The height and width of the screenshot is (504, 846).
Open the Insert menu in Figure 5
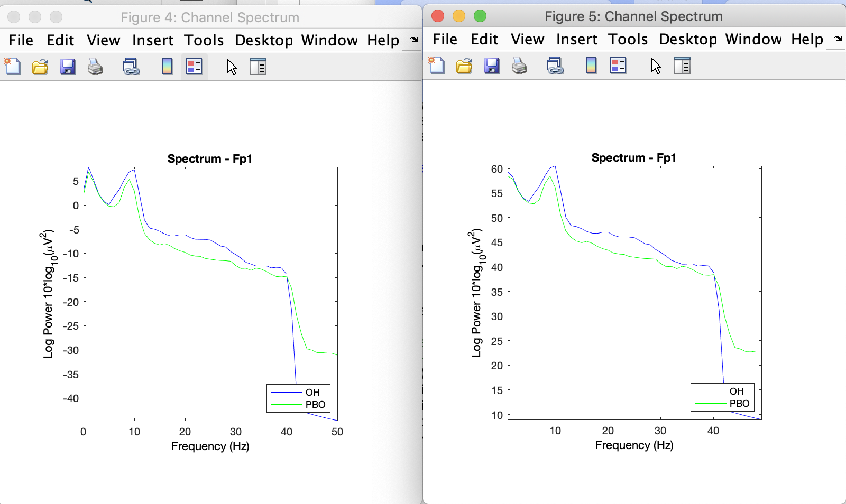coord(576,39)
